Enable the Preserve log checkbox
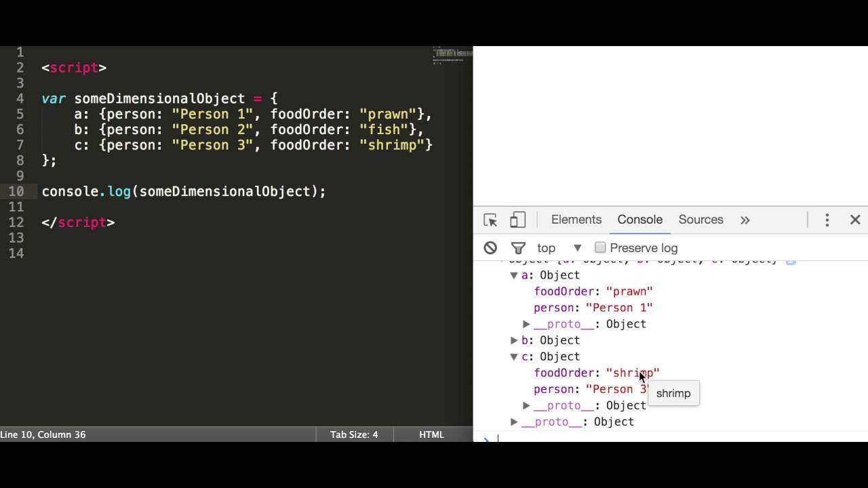 point(600,247)
